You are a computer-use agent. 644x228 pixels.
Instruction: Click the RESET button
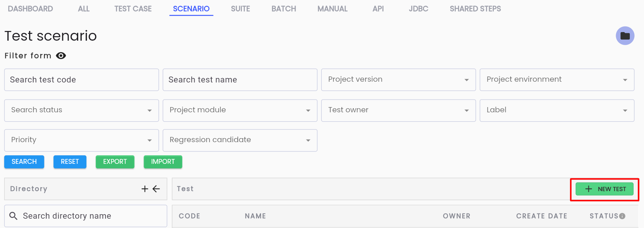[70, 162]
